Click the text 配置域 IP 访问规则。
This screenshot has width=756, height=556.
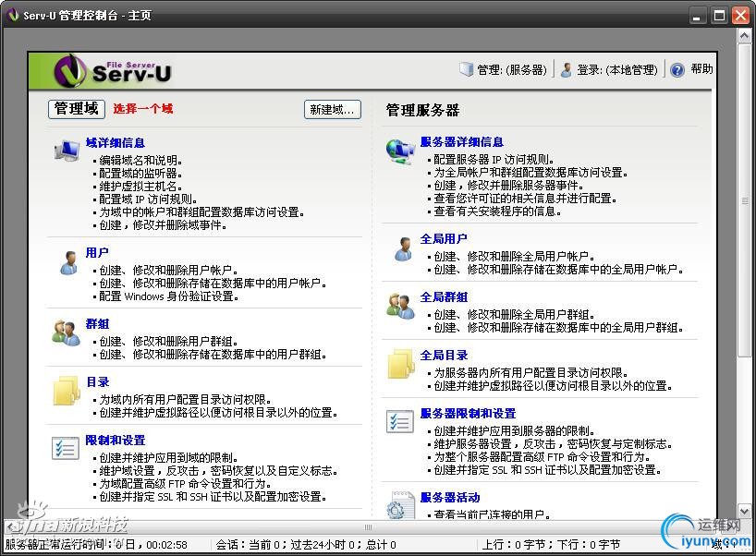148,199
